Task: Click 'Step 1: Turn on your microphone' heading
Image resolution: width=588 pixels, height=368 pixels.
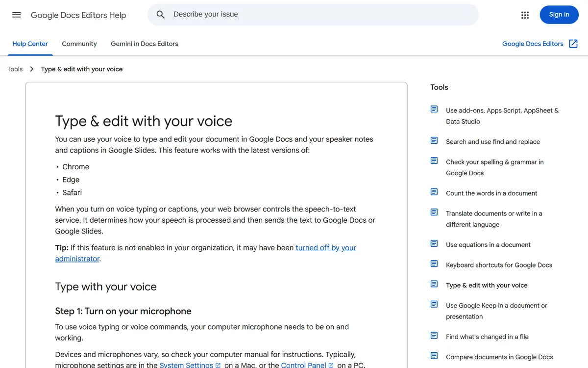Action: (x=123, y=311)
